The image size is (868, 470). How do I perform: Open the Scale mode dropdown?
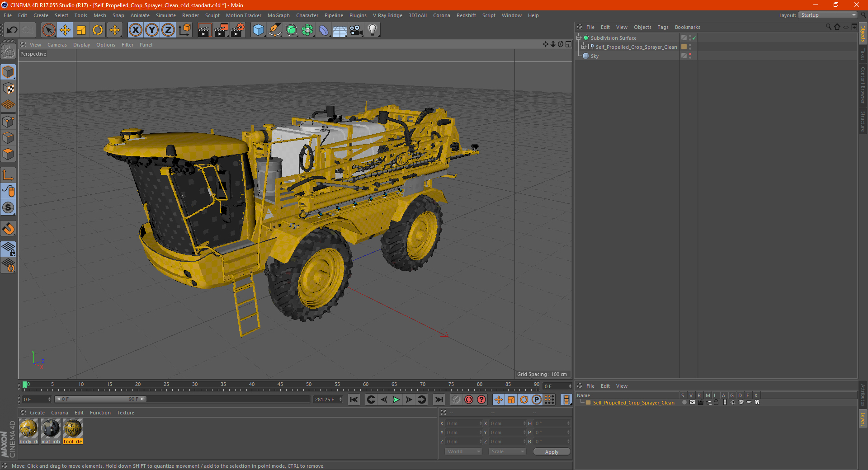507,451
